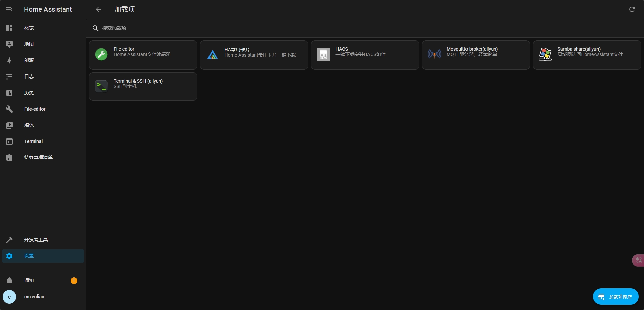This screenshot has width=644, height=310.
Task: Click the green File-editor add-on icon
Action: [x=101, y=54]
